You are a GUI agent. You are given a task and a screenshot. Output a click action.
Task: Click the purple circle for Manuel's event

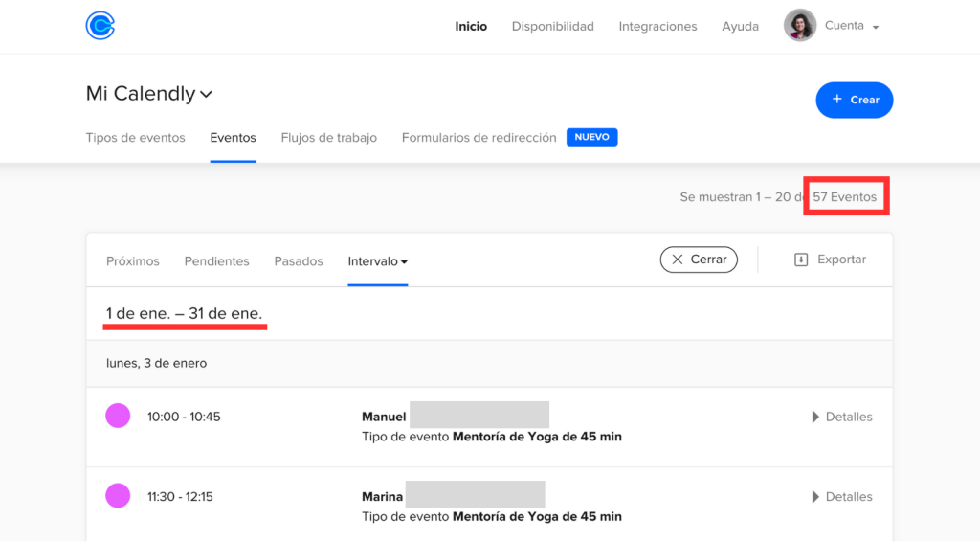[118, 417]
